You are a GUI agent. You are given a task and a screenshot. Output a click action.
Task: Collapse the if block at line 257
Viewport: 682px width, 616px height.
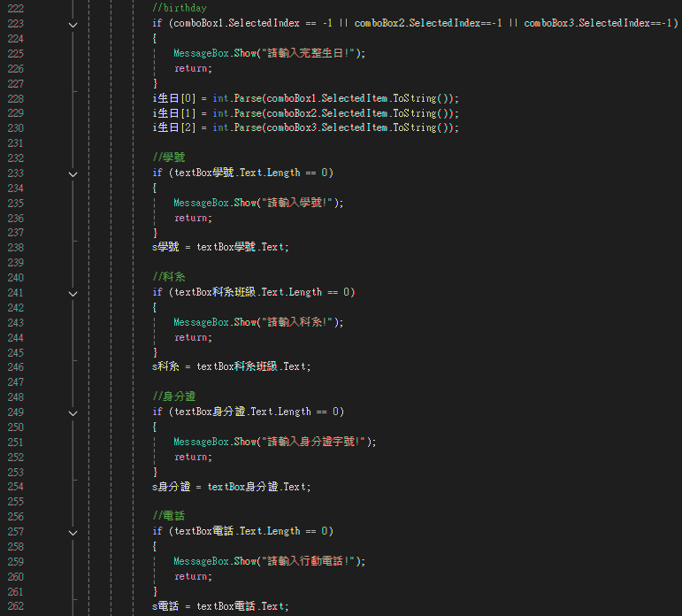point(73,533)
